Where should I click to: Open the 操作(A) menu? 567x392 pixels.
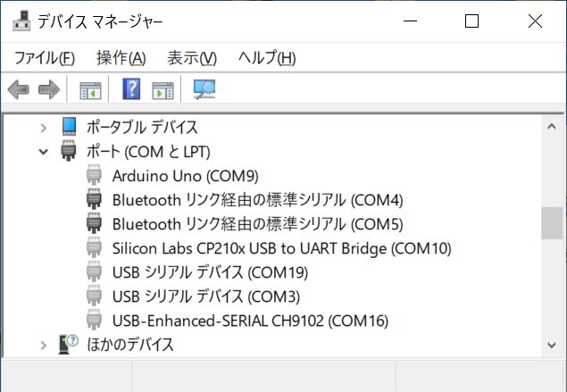click(121, 58)
